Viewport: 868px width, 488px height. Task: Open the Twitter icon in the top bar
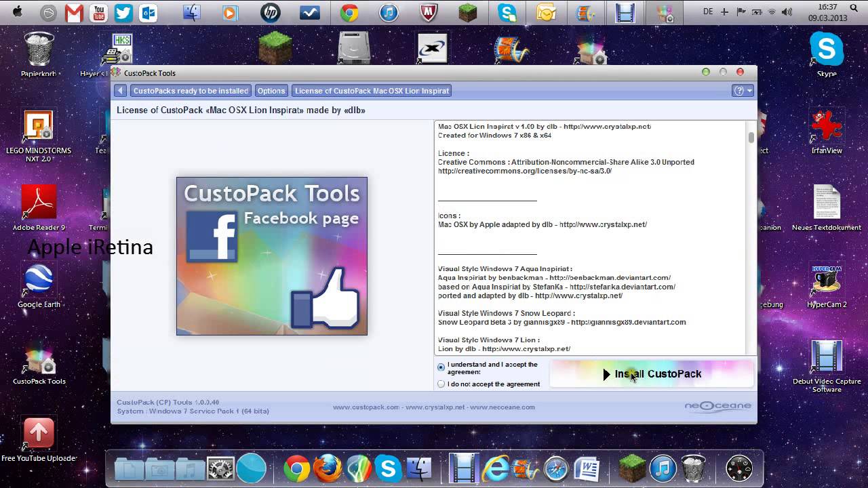coord(123,12)
